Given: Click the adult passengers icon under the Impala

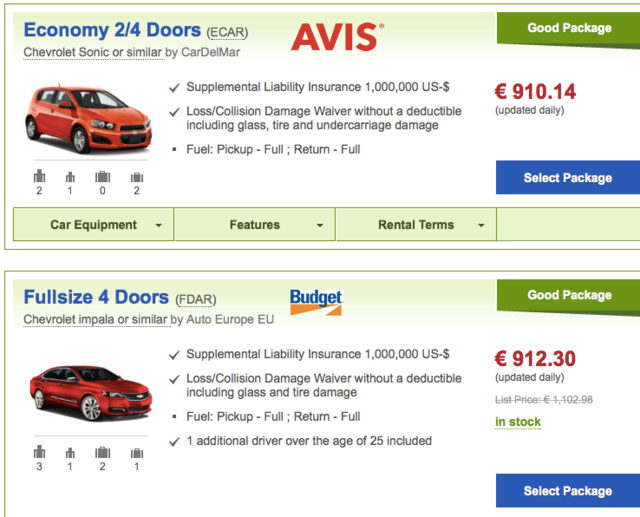Looking at the screenshot, I should 39,451.
